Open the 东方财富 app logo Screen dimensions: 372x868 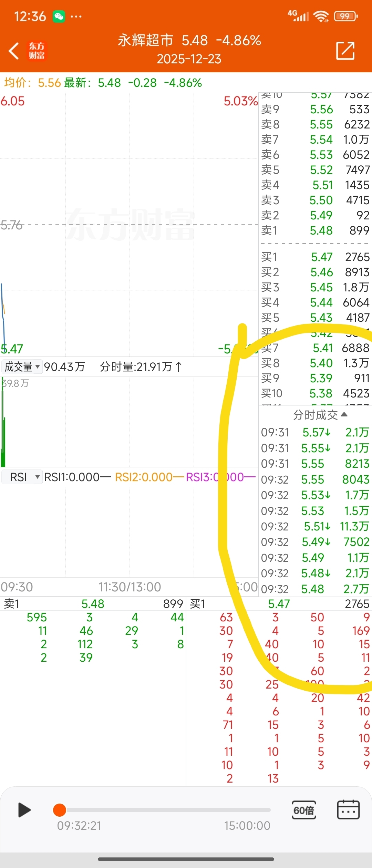pos(37,51)
